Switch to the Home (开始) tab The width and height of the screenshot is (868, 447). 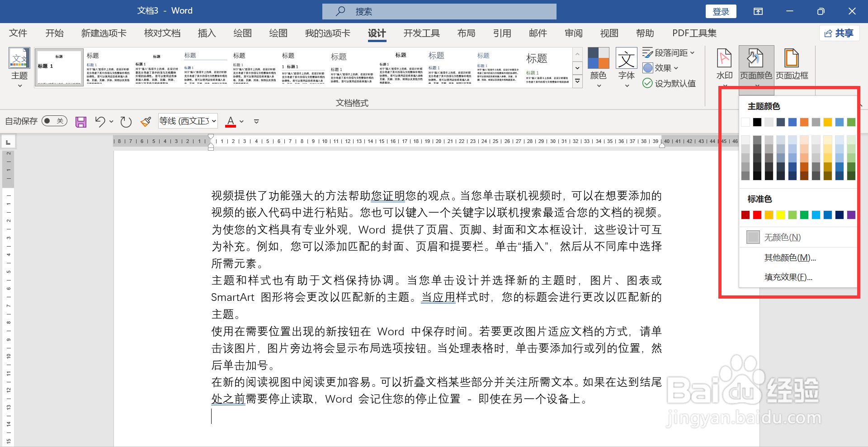55,33
